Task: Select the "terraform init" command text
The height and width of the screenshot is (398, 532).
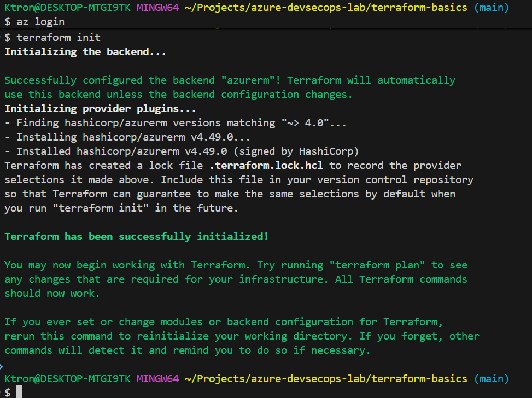Action: tap(59, 38)
